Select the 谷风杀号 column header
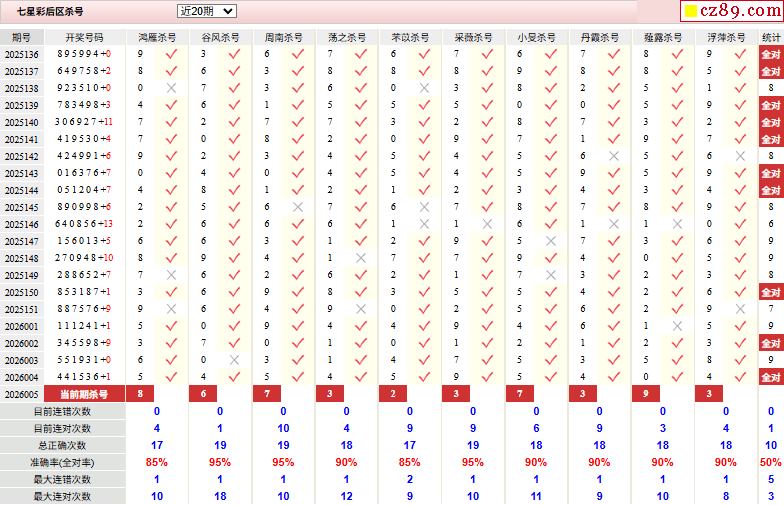Image resolution: width=784 pixels, height=505 pixels. coord(220,37)
